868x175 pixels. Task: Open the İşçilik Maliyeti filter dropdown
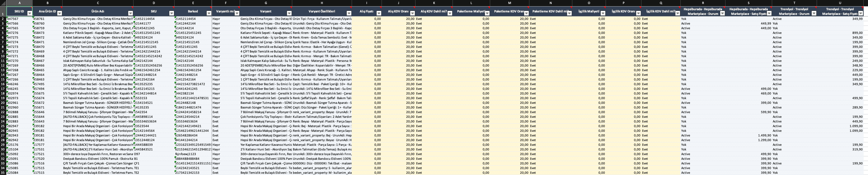coord(603,13)
